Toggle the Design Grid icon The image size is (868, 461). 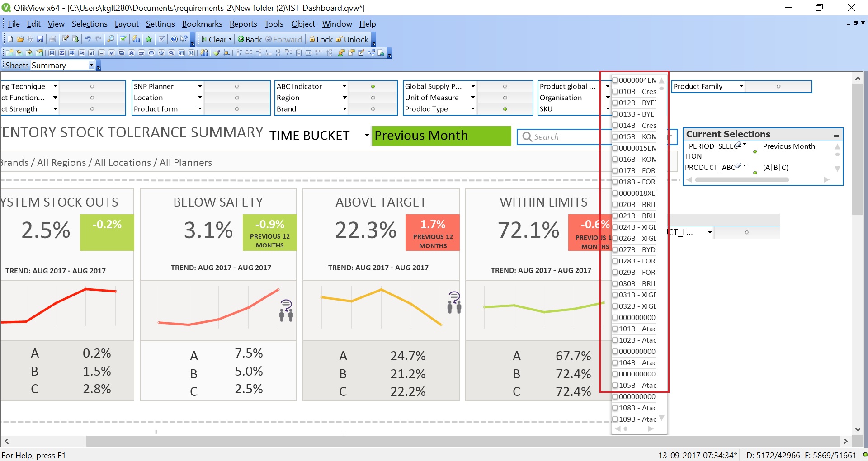tap(226, 53)
